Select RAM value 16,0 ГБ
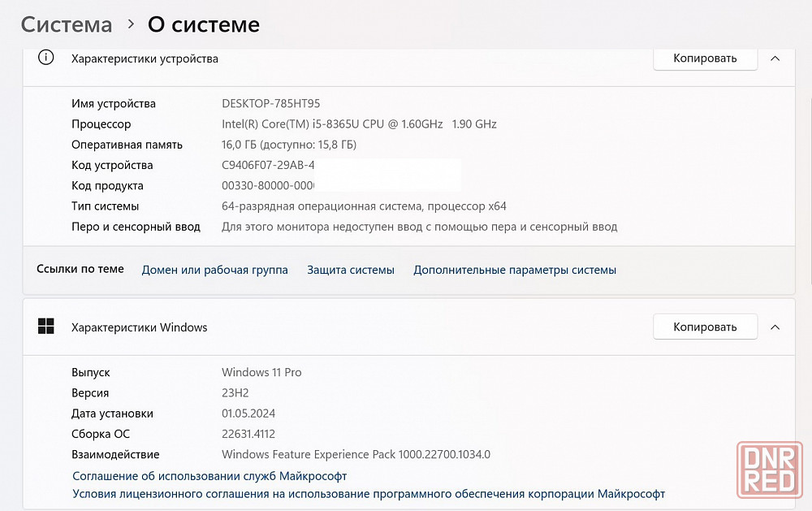The image size is (812, 511). [x=289, y=145]
